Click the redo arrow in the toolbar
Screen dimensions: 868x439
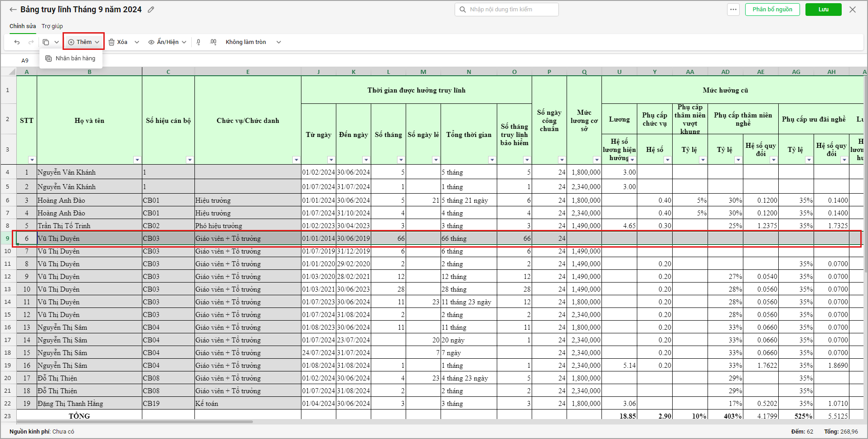pos(31,42)
